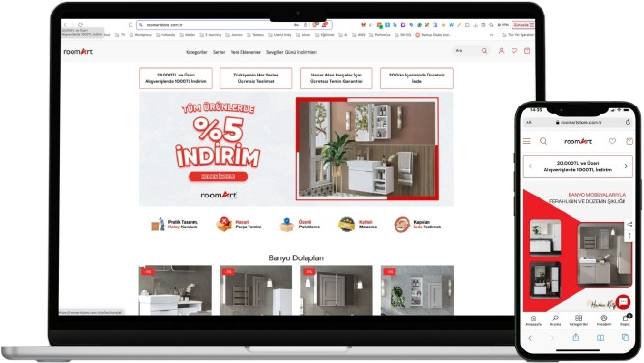
Task: Click the bathroom photo in the laptop banner
Action: click(x=367, y=149)
